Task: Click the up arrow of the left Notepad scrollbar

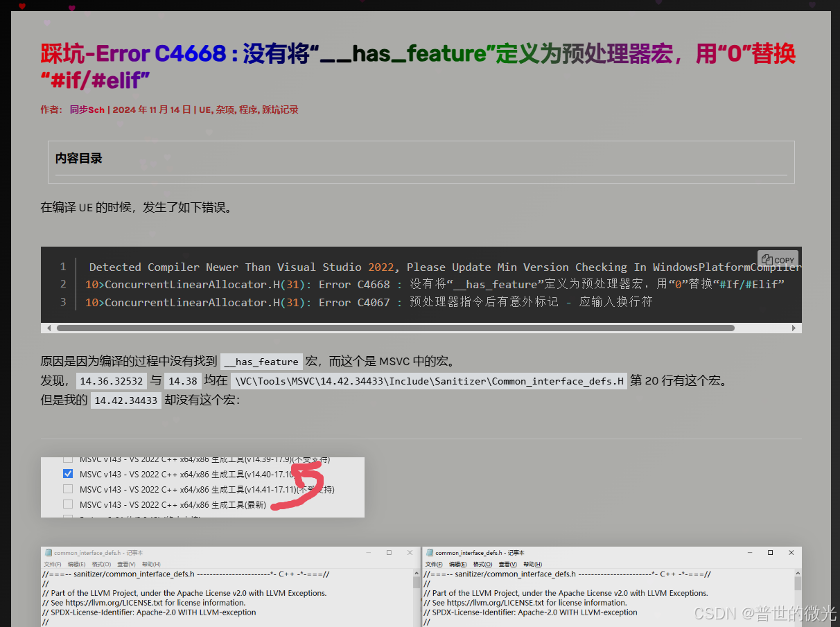Action: pos(416,573)
